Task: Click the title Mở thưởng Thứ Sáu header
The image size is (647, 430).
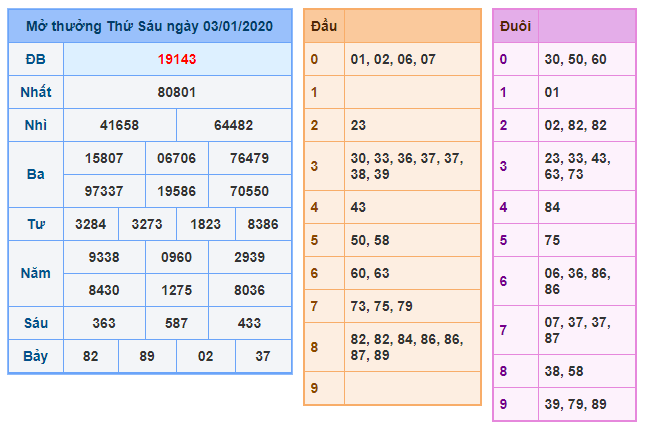Action: click(149, 25)
